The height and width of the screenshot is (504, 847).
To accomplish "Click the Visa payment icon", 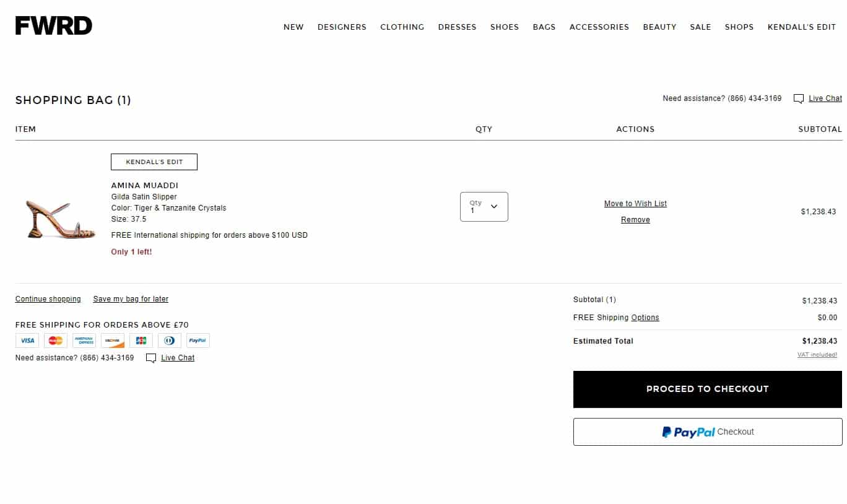I will pos(27,340).
